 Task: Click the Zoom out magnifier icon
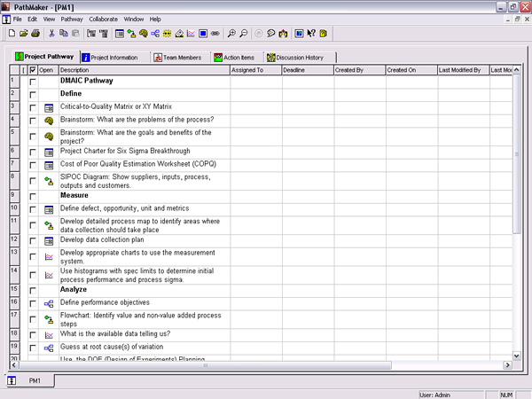pos(243,34)
